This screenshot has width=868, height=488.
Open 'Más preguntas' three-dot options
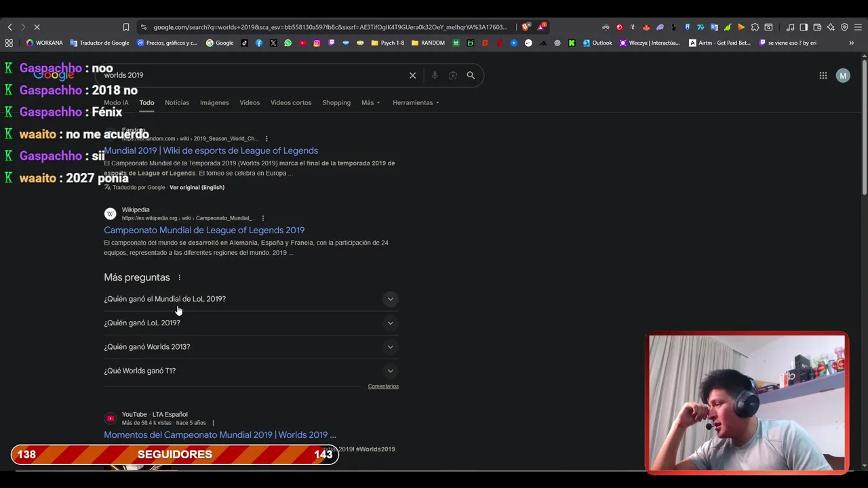(179, 277)
